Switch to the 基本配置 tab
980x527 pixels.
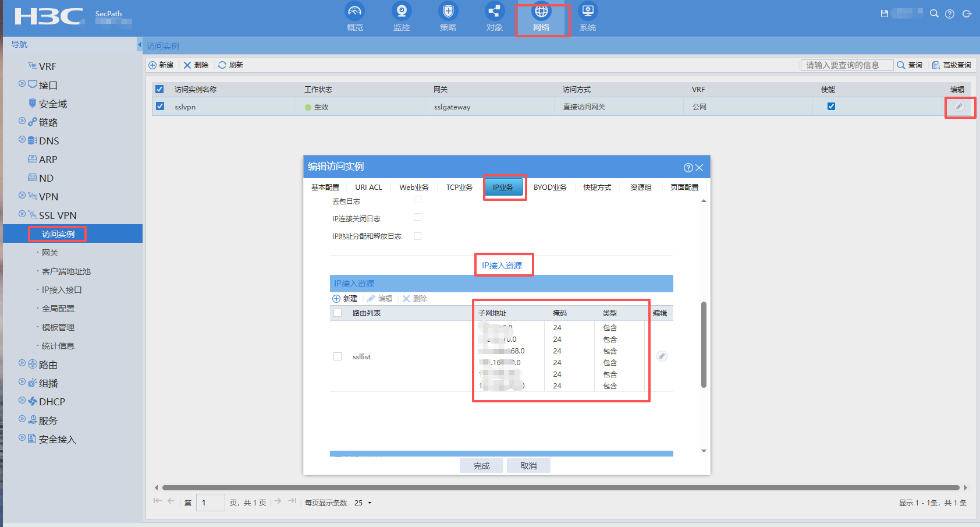[325, 188]
